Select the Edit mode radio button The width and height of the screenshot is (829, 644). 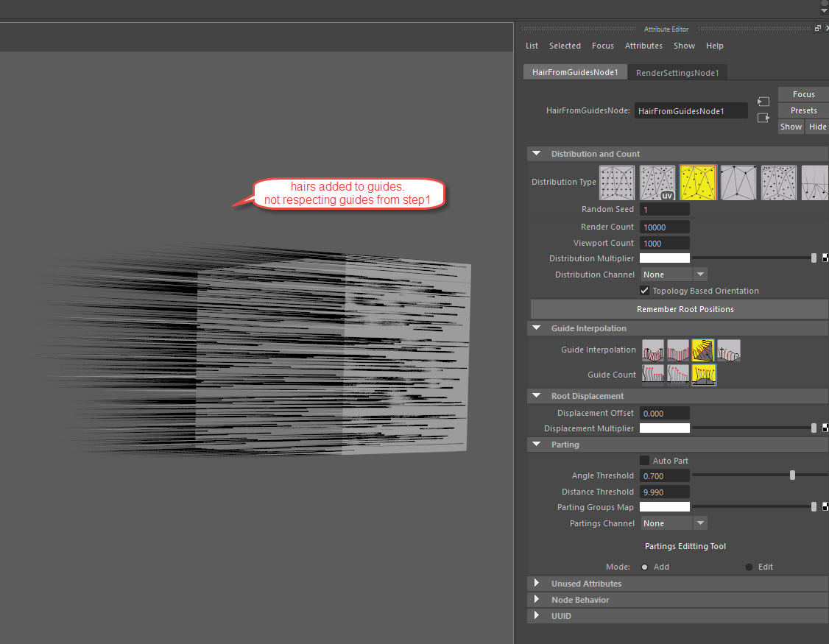[x=749, y=567]
